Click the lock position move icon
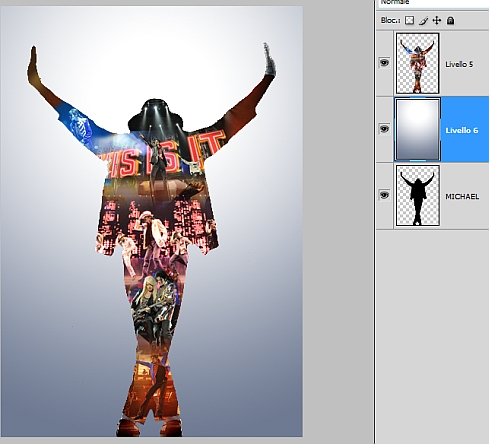Viewport: 489px width, 444px height. point(437,21)
